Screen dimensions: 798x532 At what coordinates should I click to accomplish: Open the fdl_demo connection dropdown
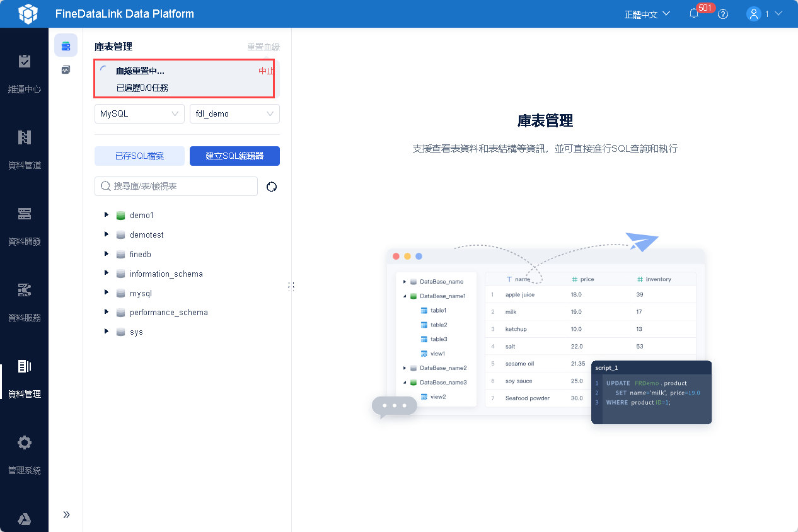234,114
